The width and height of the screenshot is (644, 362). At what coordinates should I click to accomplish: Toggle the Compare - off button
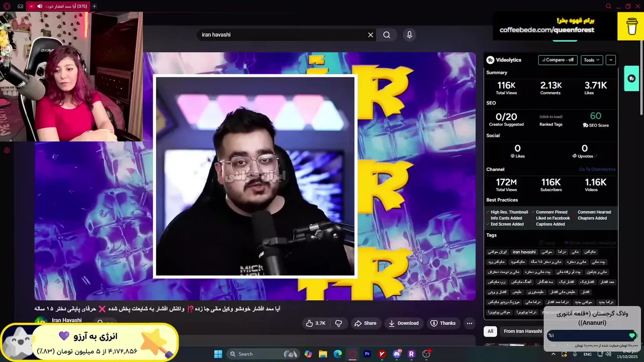click(557, 60)
